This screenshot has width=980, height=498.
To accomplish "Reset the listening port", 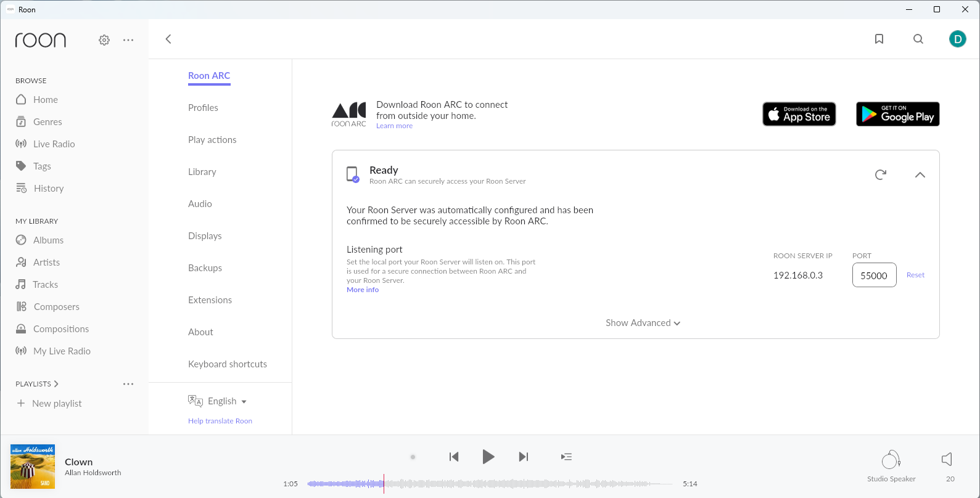I will tap(915, 275).
